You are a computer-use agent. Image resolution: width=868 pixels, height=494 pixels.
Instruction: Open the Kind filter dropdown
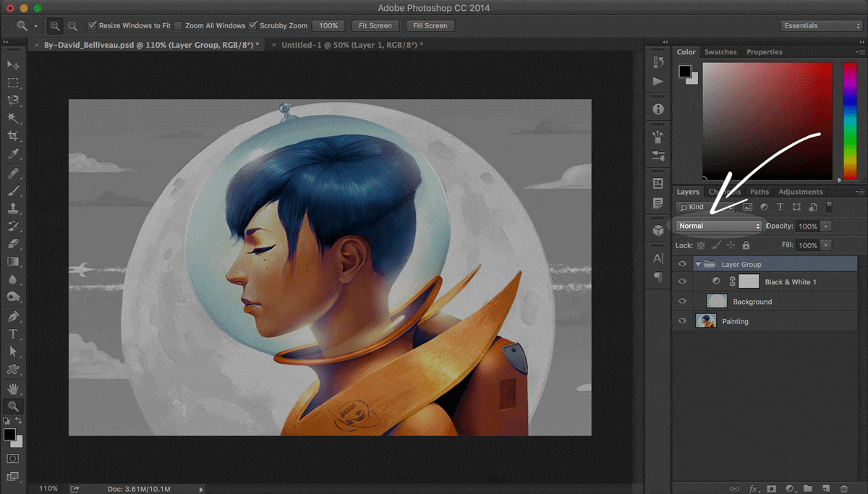(705, 207)
